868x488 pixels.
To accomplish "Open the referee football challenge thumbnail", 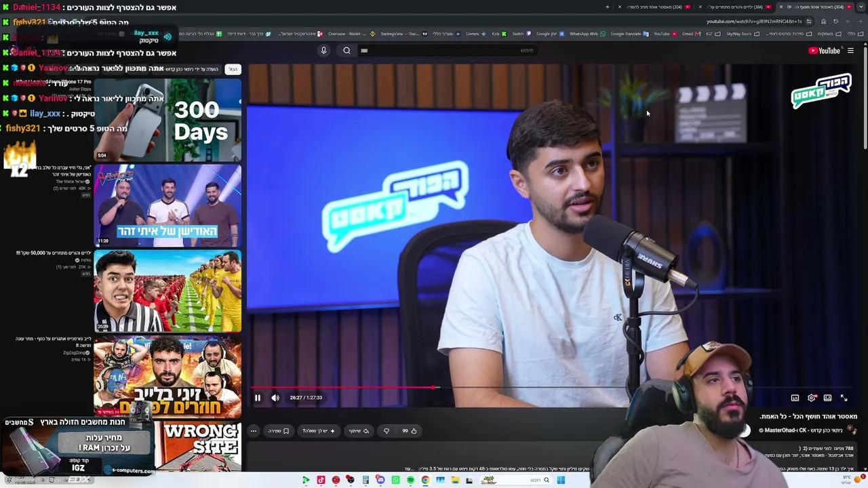I will (x=167, y=291).
